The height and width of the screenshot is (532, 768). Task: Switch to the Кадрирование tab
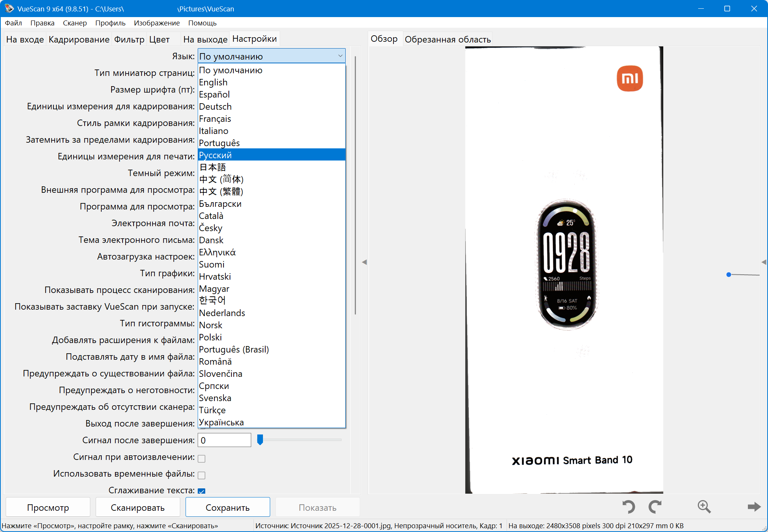pos(79,39)
